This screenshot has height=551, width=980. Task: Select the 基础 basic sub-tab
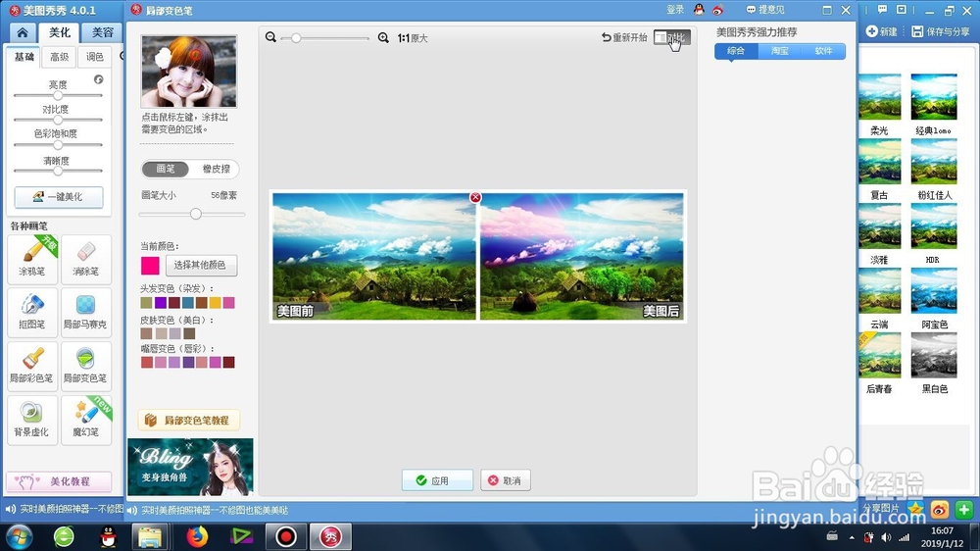[x=24, y=57]
